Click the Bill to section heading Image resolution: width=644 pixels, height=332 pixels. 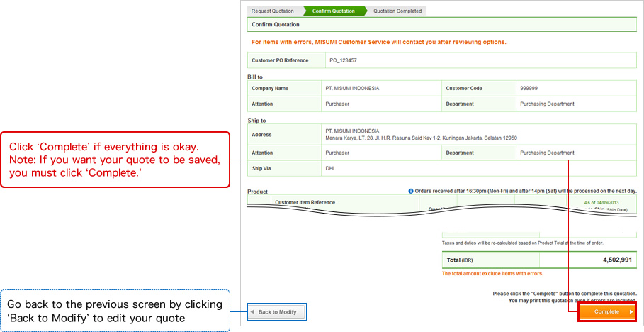point(255,77)
